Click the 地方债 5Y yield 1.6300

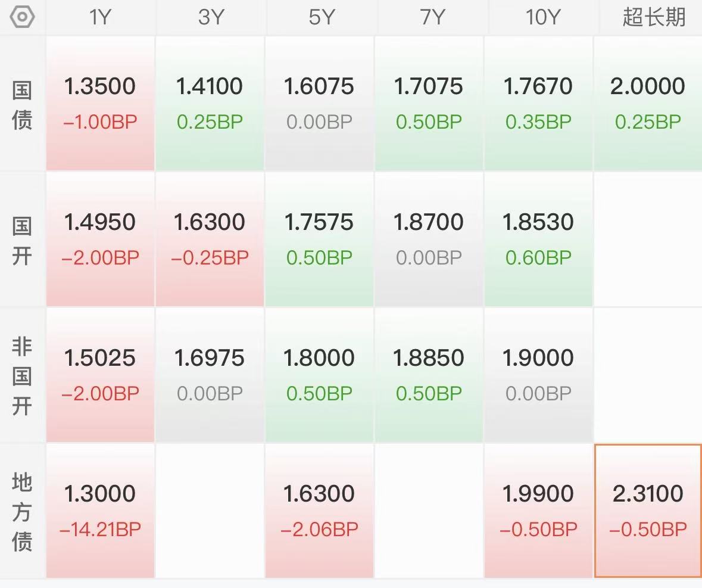320,494
